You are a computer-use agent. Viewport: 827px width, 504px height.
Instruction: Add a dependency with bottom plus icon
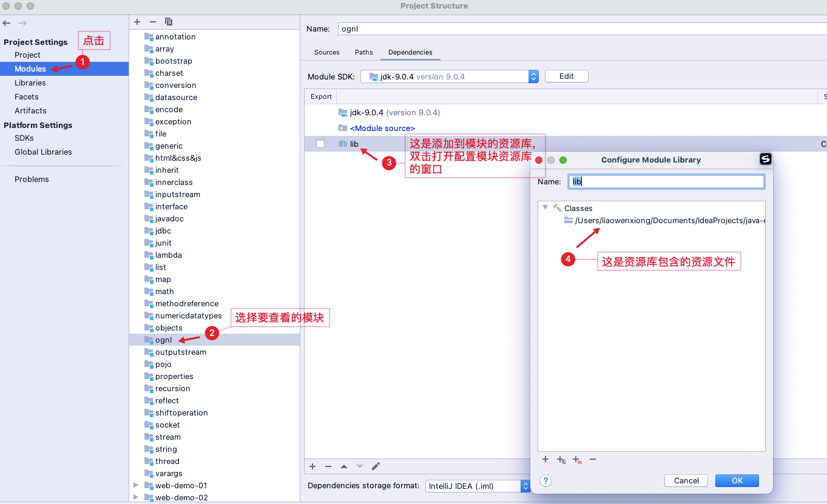(x=312, y=466)
